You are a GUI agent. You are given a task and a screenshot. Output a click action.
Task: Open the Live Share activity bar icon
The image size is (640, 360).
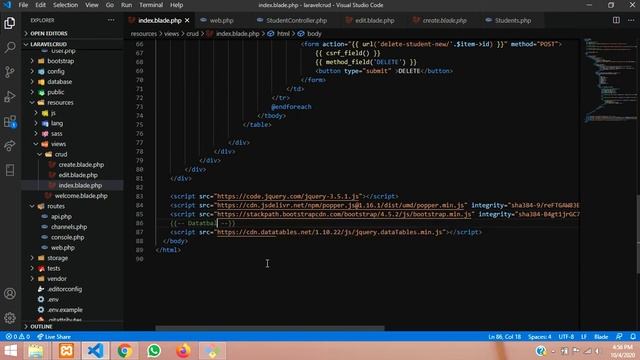(10, 145)
